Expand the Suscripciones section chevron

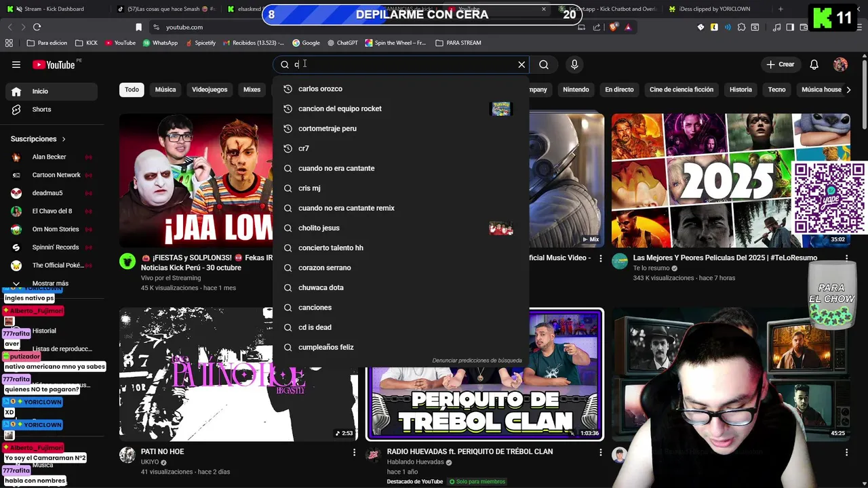click(64, 139)
